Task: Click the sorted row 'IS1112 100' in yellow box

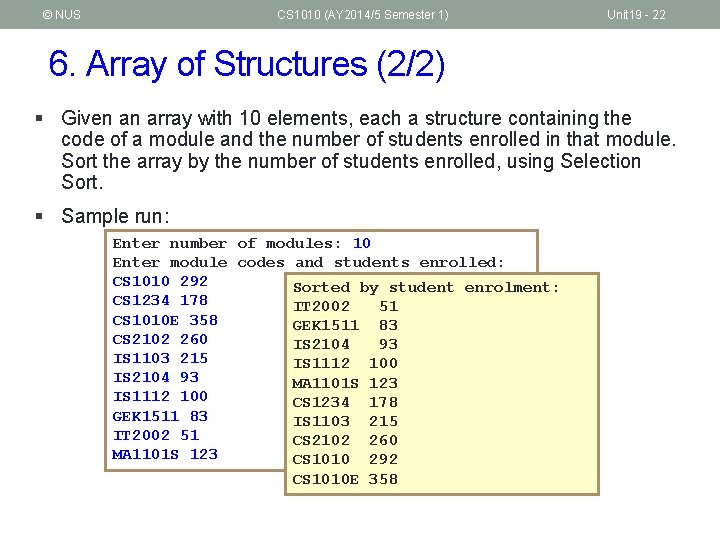Action: click(345, 364)
